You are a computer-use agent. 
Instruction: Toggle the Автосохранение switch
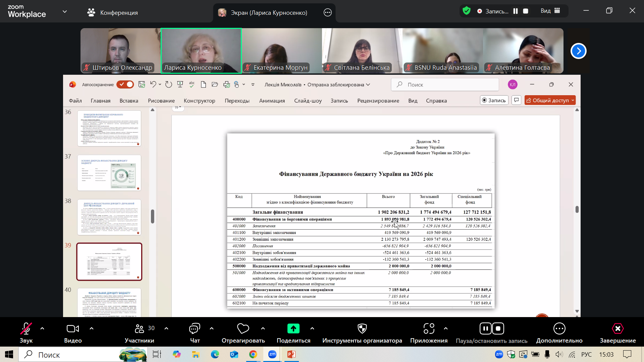[x=125, y=84]
